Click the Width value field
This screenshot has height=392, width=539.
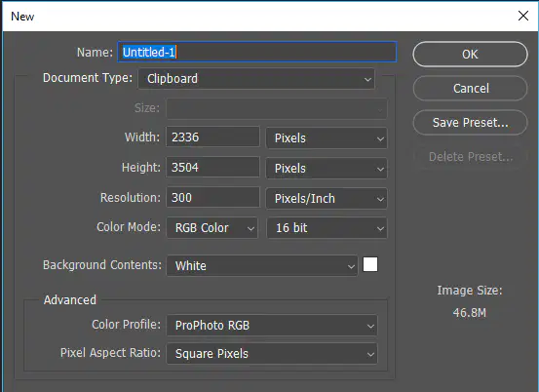[212, 137]
